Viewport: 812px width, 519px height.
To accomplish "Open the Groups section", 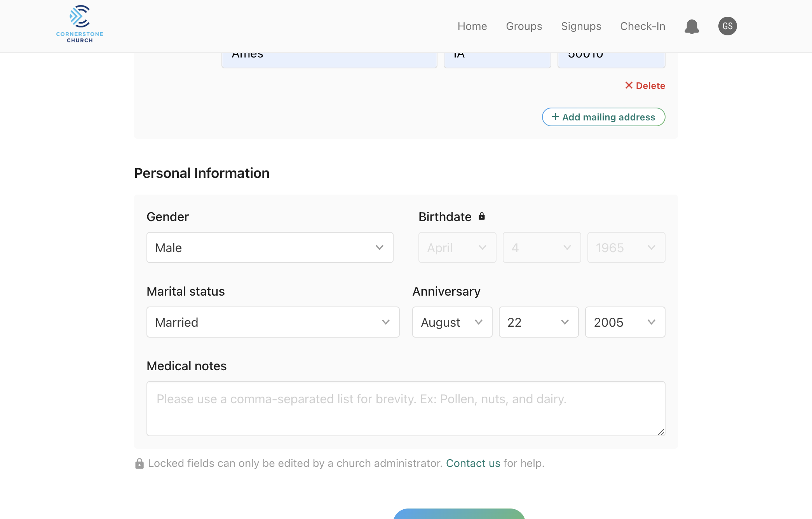I will (524, 26).
